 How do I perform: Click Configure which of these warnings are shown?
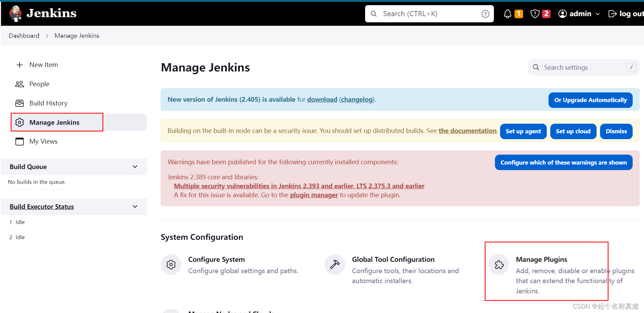tap(563, 163)
